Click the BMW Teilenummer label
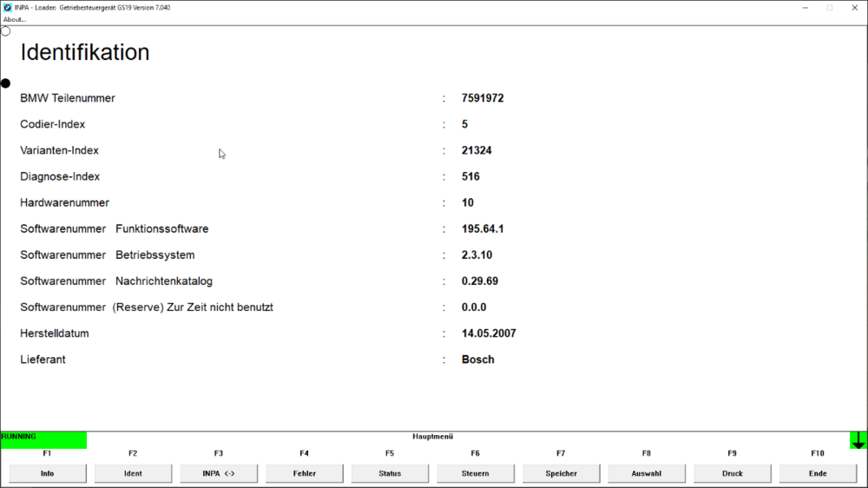 click(x=68, y=99)
